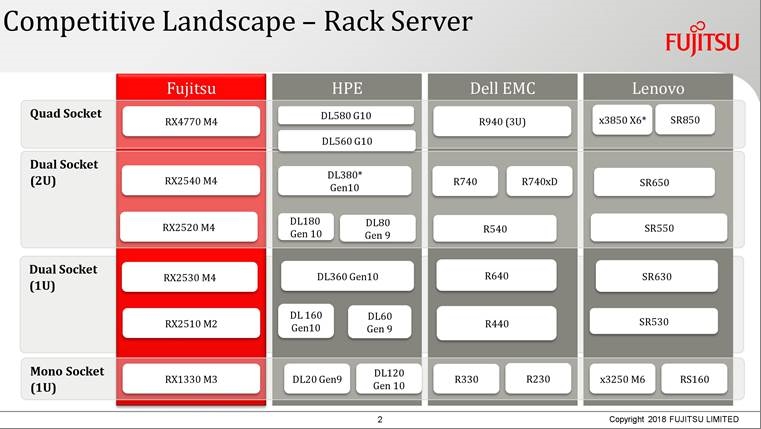Screen dimensions: 761x429
Task: Select the HPE column header
Action: (347, 88)
